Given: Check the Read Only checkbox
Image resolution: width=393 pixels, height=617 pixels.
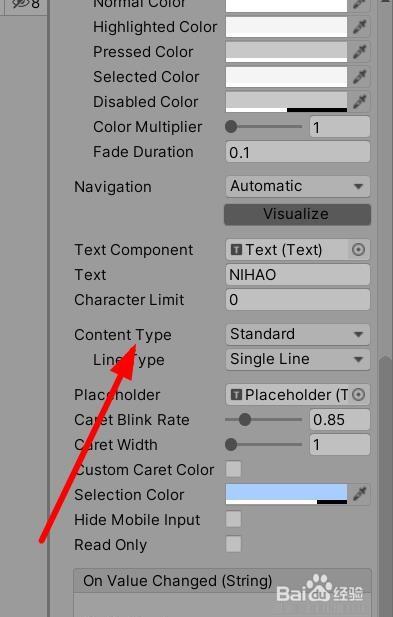Looking at the screenshot, I should [x=233, y=544].
